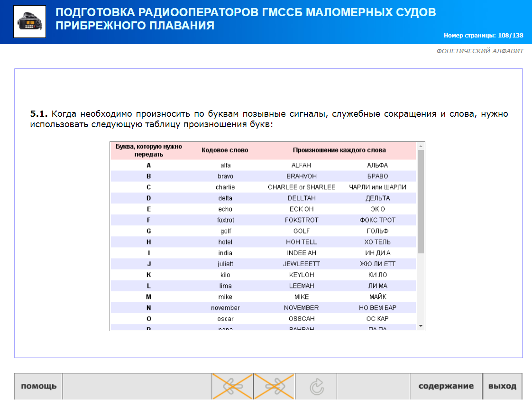The image size is (532, 400).
Task: Click the pronunciation ECK OH cell
Action: (301, 209)
